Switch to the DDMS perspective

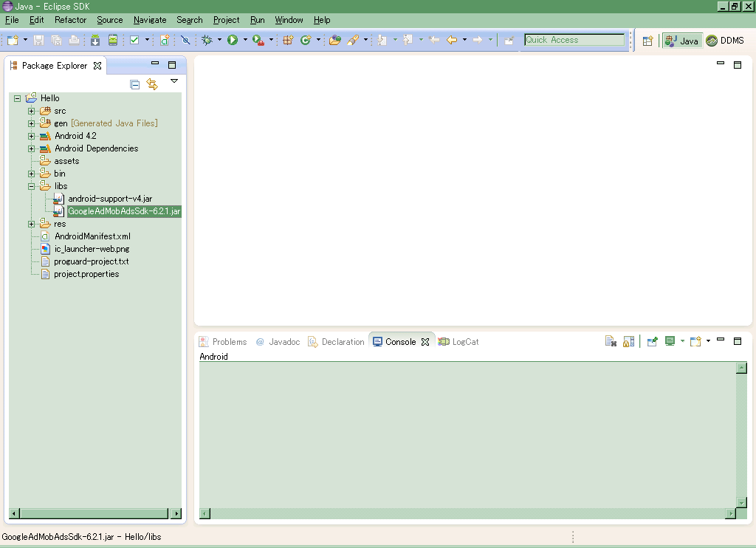point(725,41)
